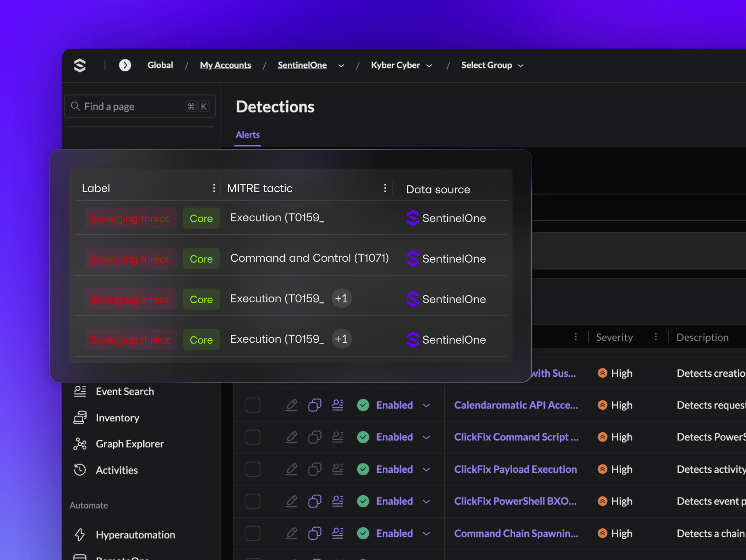The width and height of the screenshot is (746, 560).
Task: Go to Inventory page
Action: tap(117, 418)
